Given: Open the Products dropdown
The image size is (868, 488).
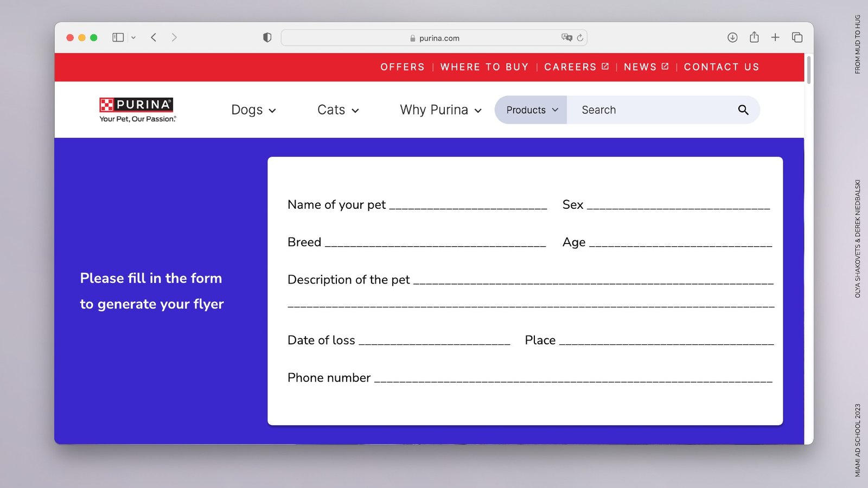Looking at the screenshot, I should coord(531,110).
